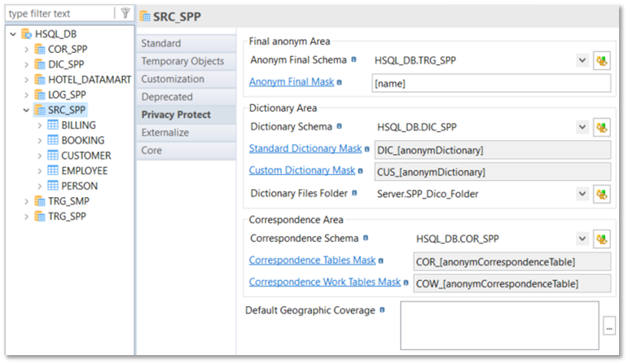Switch to the Externalize tab

(x=187, y=133)
